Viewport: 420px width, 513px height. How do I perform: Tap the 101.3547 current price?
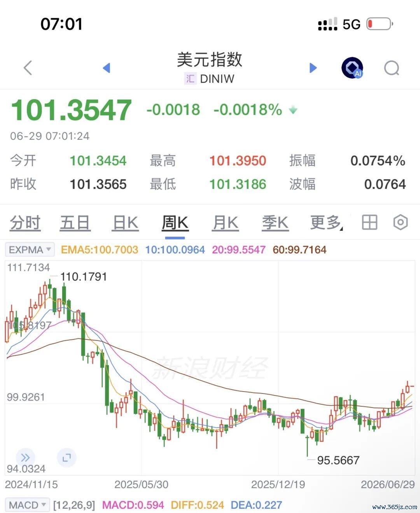click(71, 110)
